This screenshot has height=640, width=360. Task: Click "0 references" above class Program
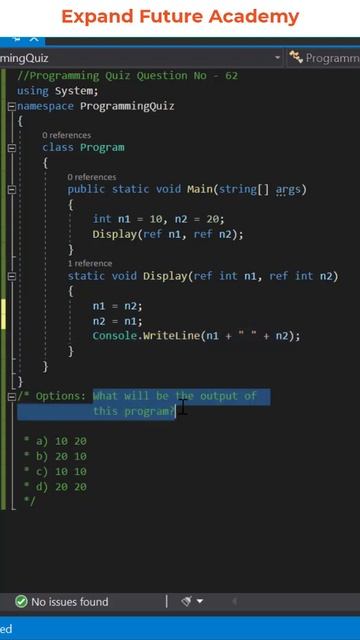[x=66, y=135]
